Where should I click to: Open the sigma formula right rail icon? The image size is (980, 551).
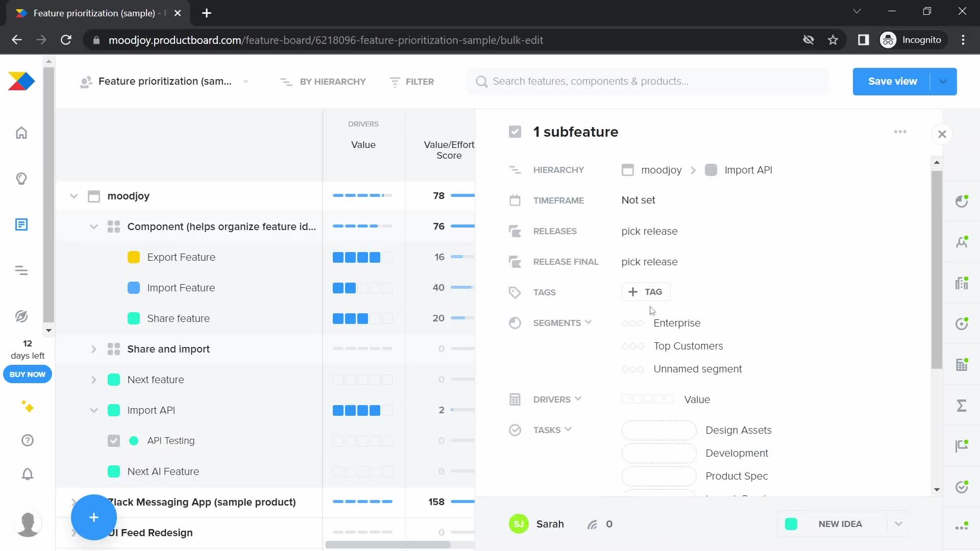[x=962, y=405]
